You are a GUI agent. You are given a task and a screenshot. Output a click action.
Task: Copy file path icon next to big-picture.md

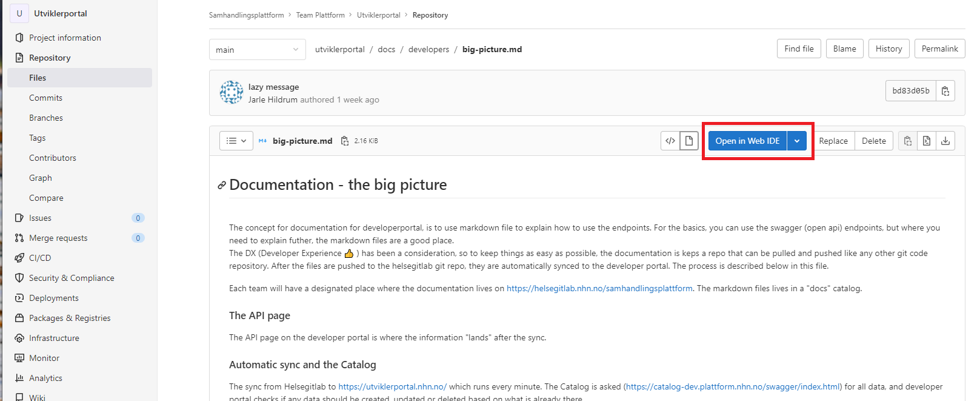click(344, 141)
